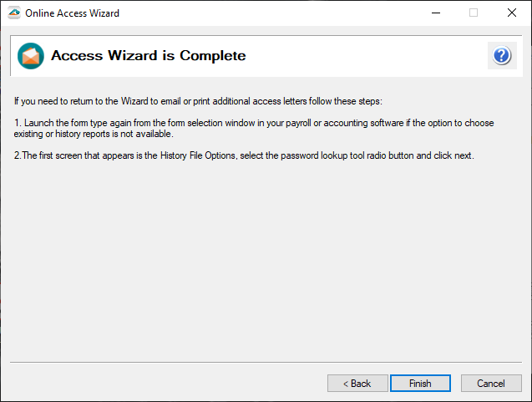Click the "Online Access Wizard" title text
Image resolution: width=532 pixels, height=402 pixels.
click(x=73, y=13)
